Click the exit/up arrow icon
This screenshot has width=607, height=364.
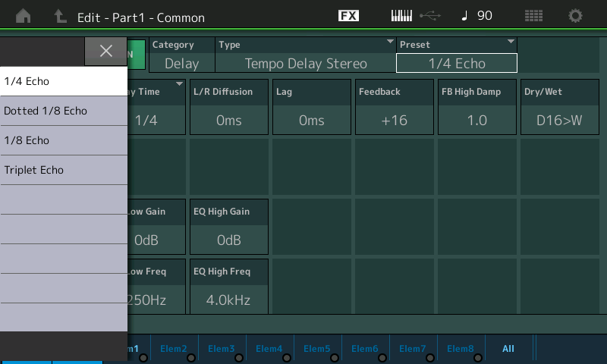click(x=60, y=16)
